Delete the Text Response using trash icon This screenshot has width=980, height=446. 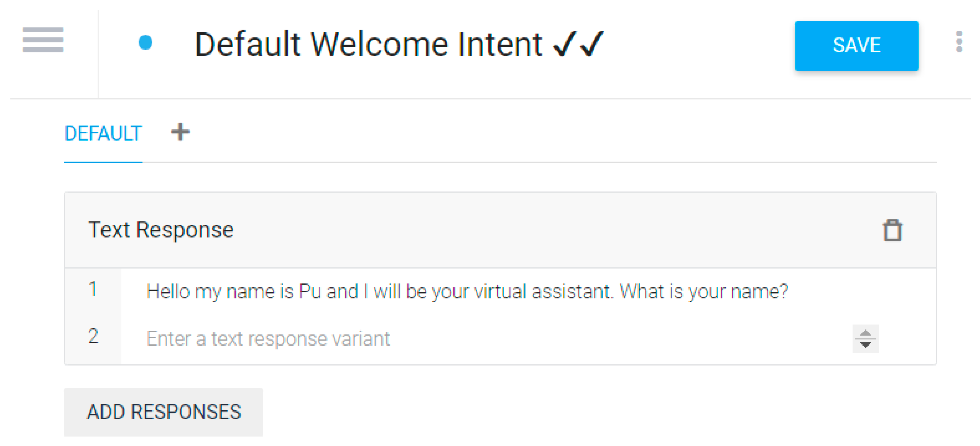click(892, 230)
